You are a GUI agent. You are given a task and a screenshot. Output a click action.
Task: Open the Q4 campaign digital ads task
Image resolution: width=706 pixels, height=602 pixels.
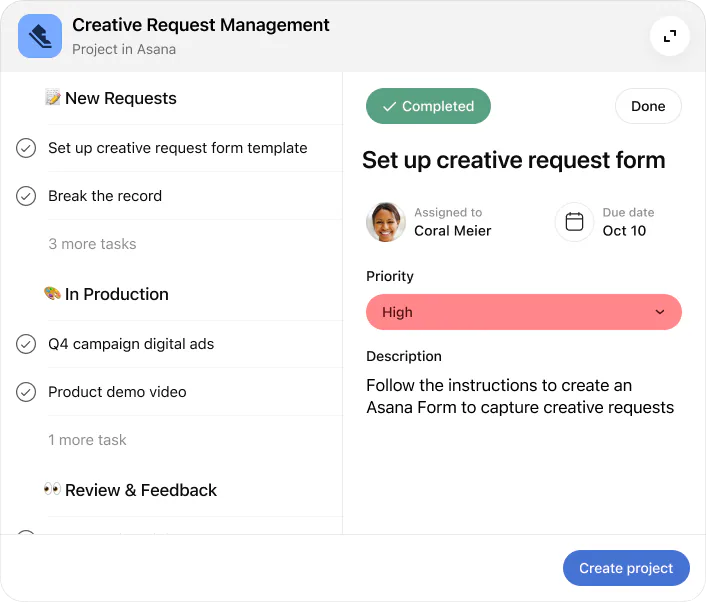[131, 344]
